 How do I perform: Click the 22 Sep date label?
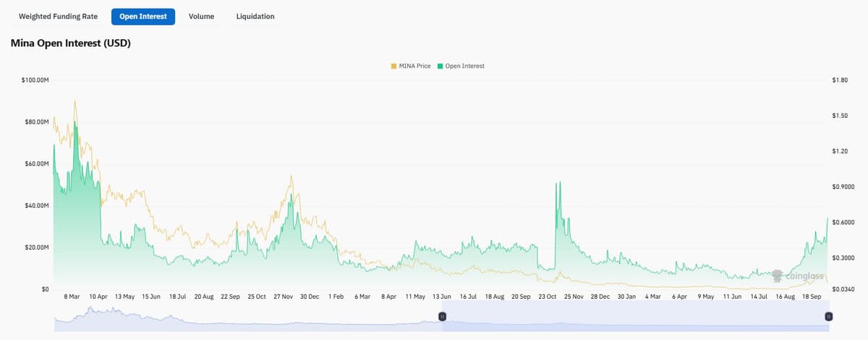click(230, 297)
